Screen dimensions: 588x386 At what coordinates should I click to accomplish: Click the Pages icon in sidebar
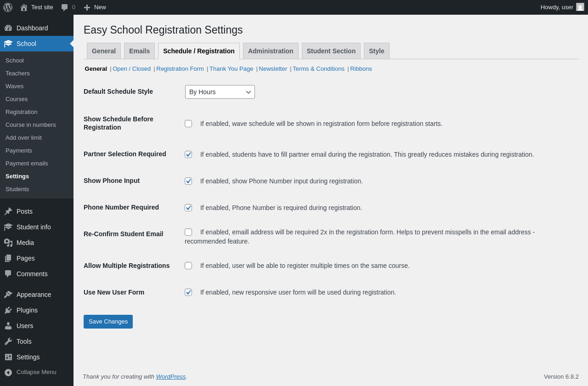(8, 258)
